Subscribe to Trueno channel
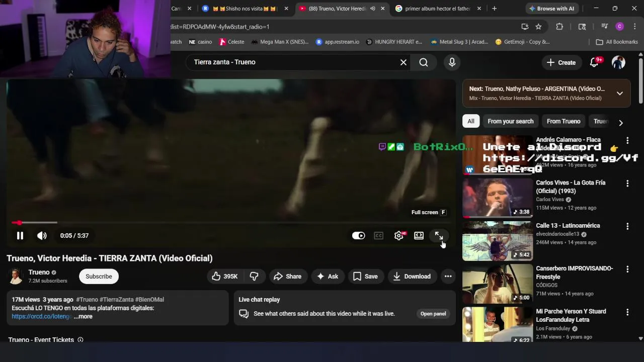The image size is (644, 362). click(x=99, y=276)
